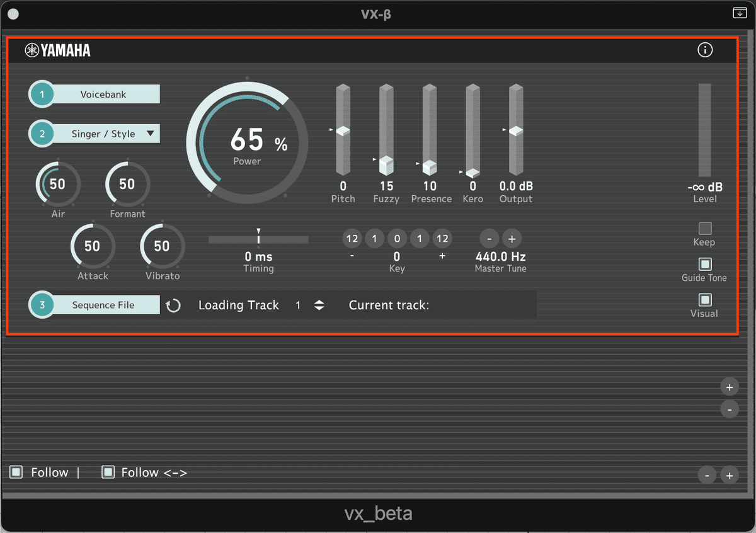Toggle the Follow | checkbox

tap(16, 472)
